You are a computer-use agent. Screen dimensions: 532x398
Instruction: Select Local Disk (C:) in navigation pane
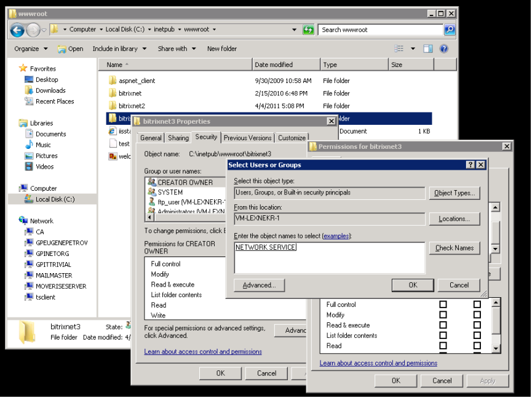[x=55, y=199]
